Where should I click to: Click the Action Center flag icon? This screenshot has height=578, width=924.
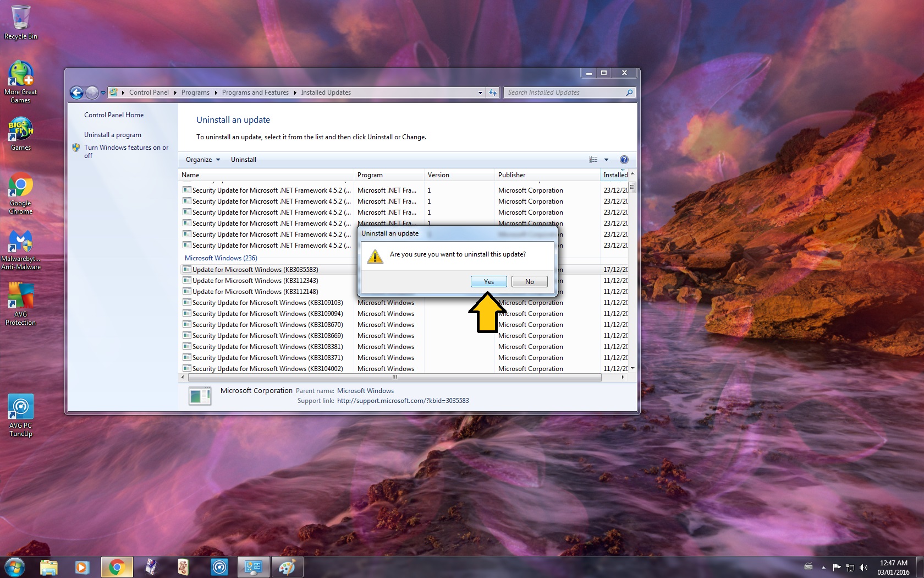pyautogui.click(x=837, y=568)
